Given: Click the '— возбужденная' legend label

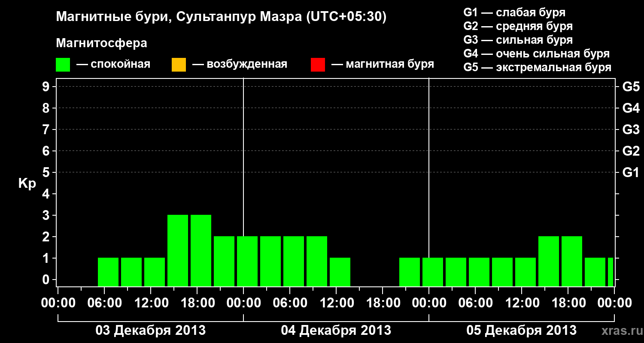Looking at the screenshot, I should [240, 64].
